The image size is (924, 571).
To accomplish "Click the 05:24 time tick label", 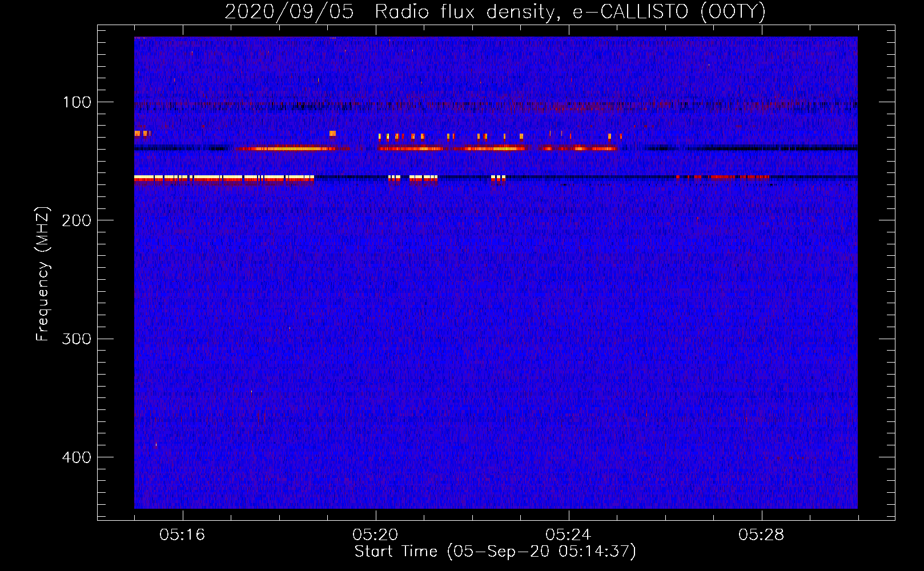I will pos(568,535).
